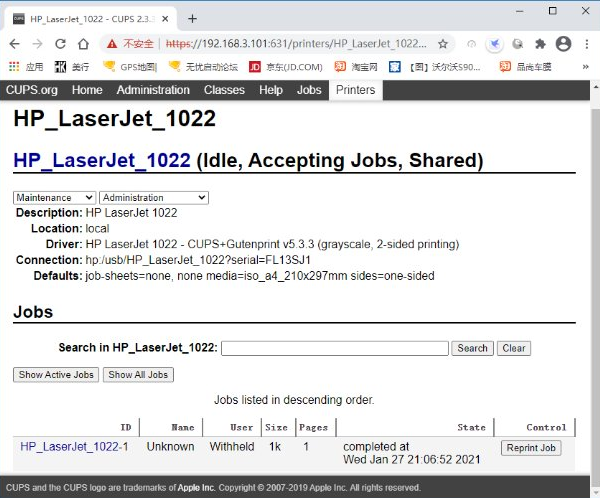Click the browser address bar URL

pos(296,44)
